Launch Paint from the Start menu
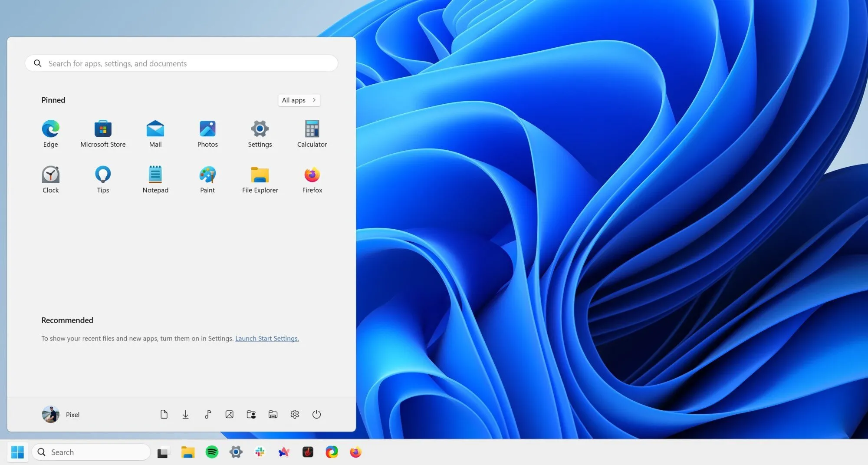The height and width of the screenshot is (465, 868). point(207,179)
